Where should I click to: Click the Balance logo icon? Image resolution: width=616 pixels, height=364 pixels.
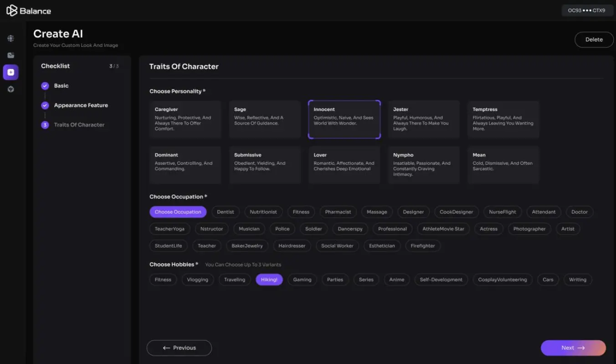11,10
